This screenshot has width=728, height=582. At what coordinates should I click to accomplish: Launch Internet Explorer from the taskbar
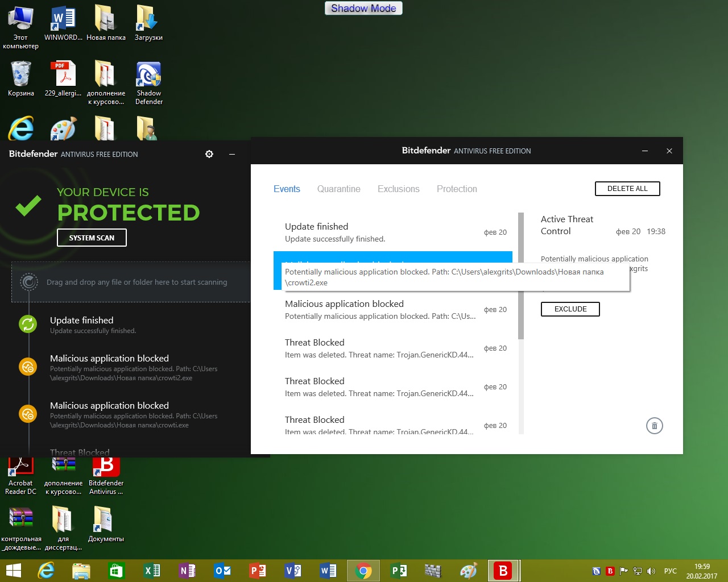coord(46,571)
